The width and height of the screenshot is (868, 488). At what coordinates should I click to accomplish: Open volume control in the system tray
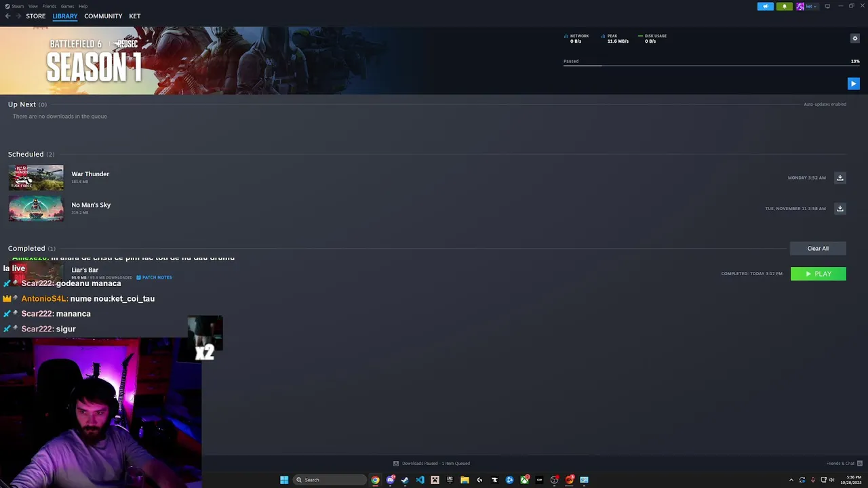832,480
